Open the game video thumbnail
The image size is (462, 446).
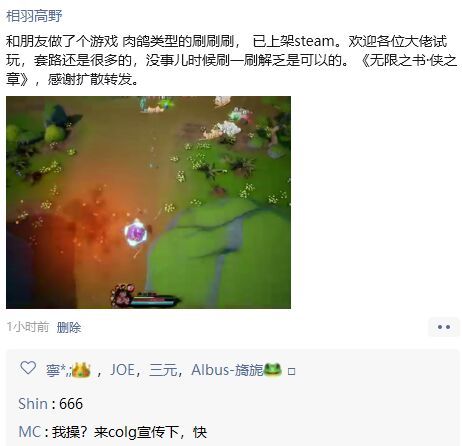[148, 202]
